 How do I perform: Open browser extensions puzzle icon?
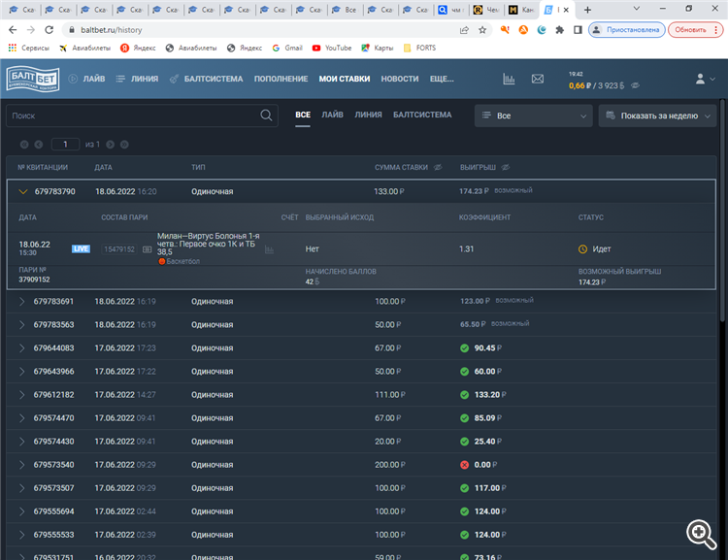pos(559,30)
